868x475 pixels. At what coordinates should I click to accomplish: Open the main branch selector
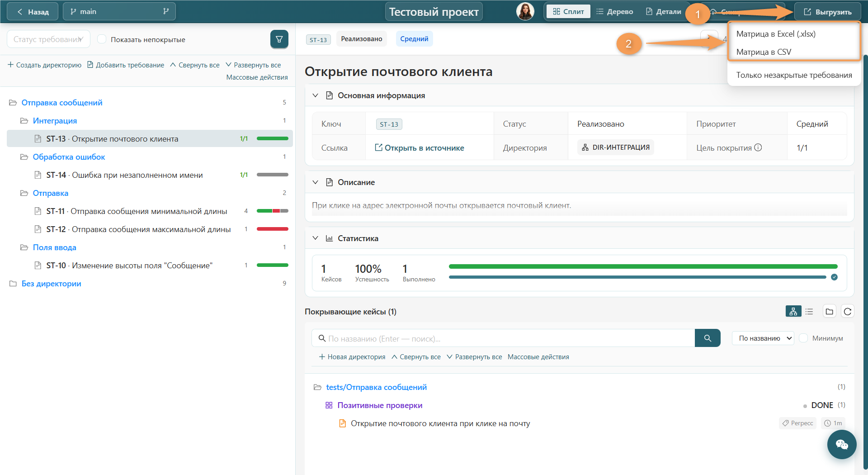coord(119,11)
